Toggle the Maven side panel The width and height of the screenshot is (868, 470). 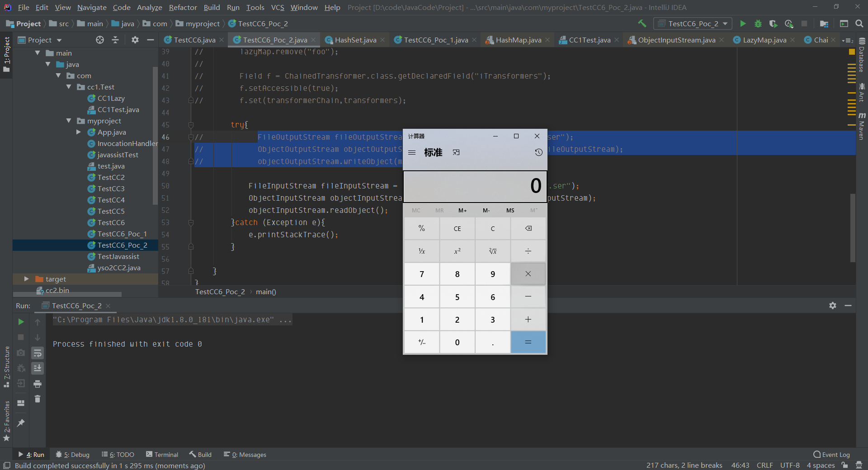click(x=862, y=127)
